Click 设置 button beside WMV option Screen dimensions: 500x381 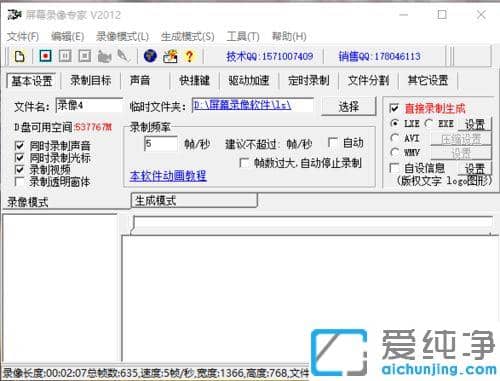461,153
